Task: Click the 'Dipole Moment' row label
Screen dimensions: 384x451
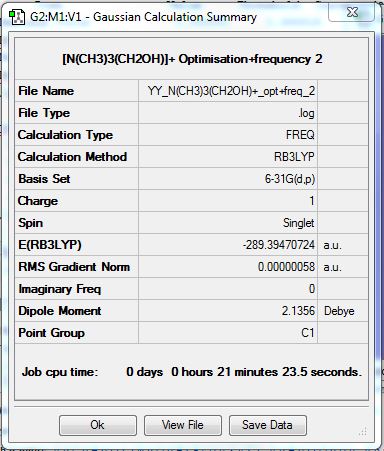Action: (x=60, y=311)
